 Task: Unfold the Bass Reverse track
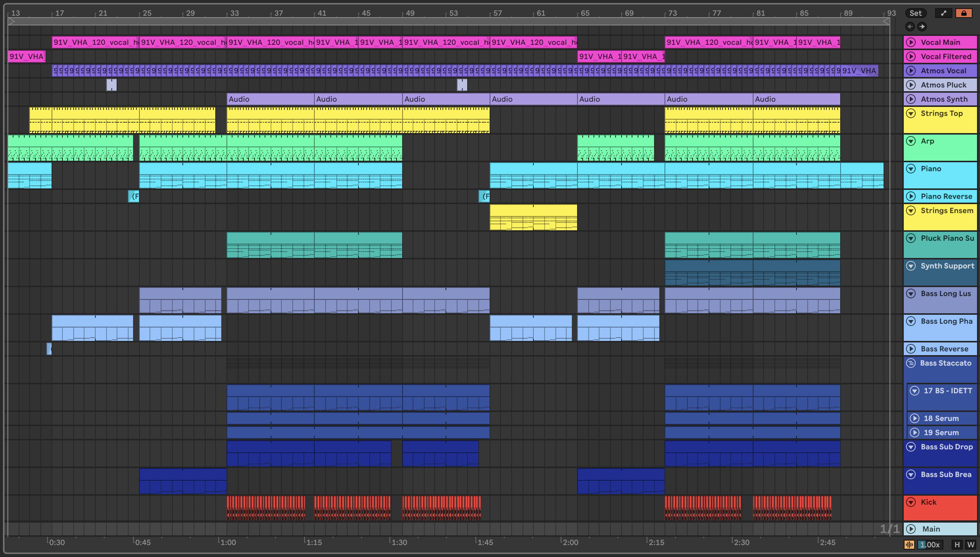[x=911, y=348]
